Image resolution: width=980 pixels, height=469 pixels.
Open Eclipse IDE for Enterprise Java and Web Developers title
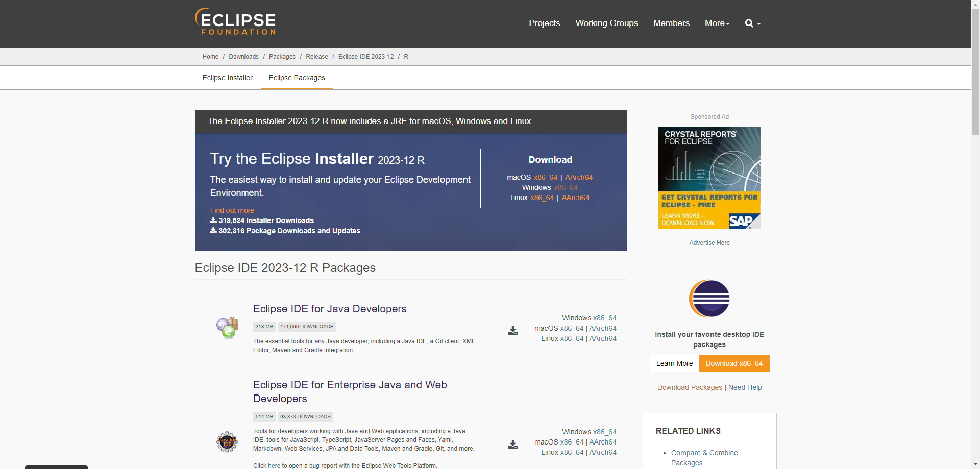point(350,391)
